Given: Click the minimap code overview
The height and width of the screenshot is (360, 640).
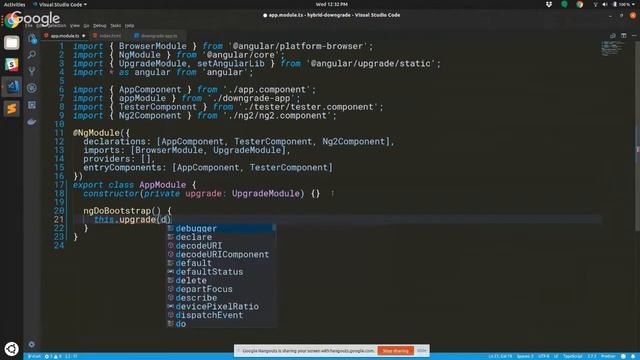Looking at the screenshot, I should tap(612, 48).
